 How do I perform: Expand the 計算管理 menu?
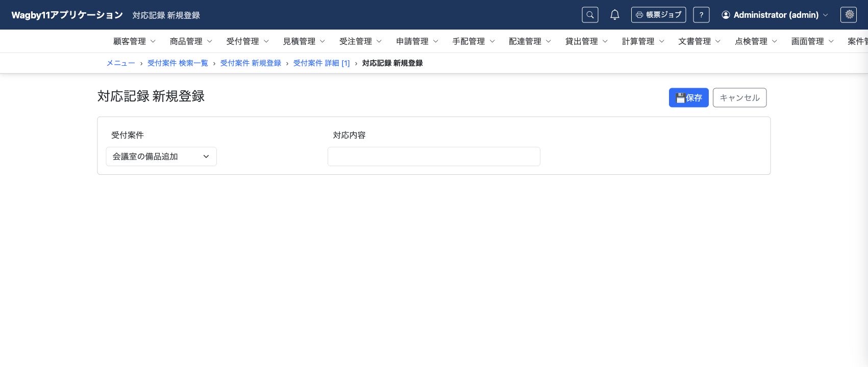tap(643, 41)
